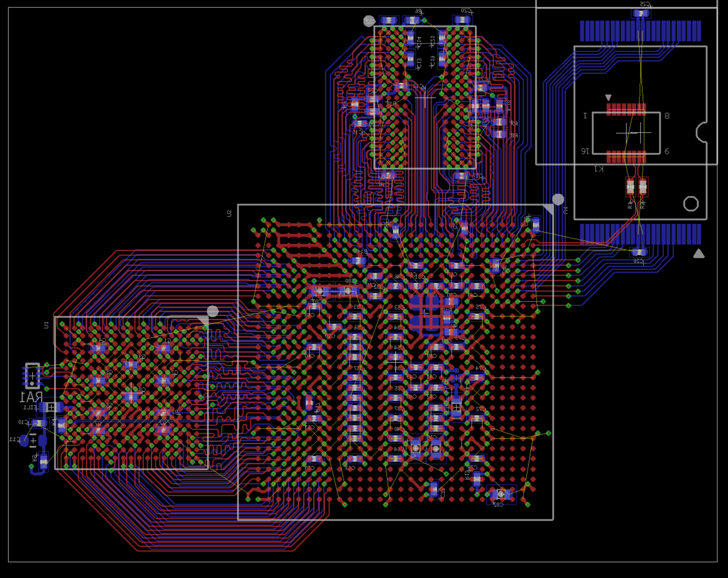Click the gray pin-1 triangle above K1
728x578 pixels.
pos(608,97)
